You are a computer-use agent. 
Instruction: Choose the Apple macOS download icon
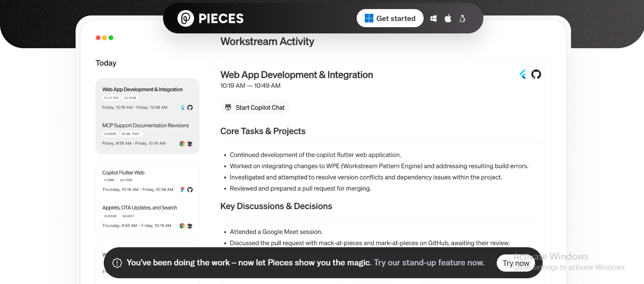tap(448, 19)
